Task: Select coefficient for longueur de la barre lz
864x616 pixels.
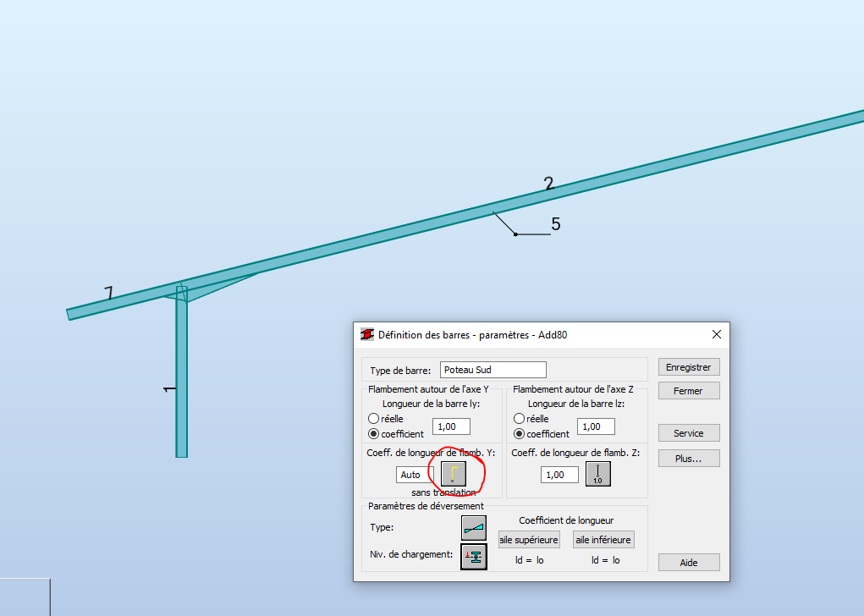Action: pos(517,433)
